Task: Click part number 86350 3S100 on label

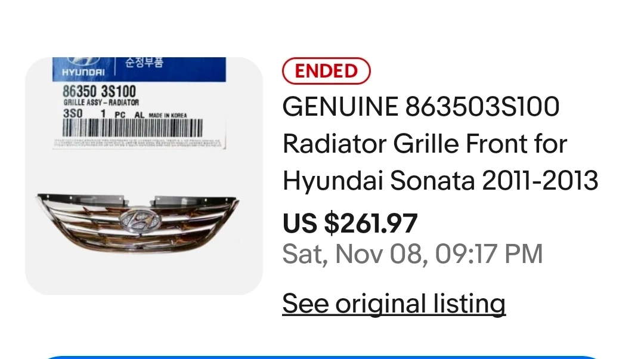Action: coord(99,92)
